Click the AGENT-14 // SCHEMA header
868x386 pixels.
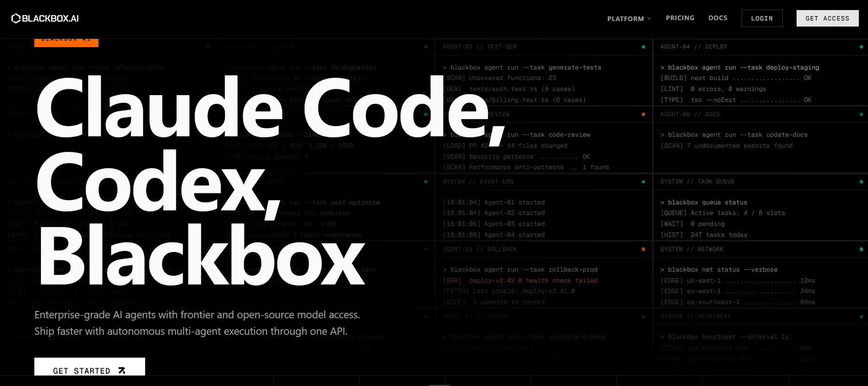[x=476, y=316]
